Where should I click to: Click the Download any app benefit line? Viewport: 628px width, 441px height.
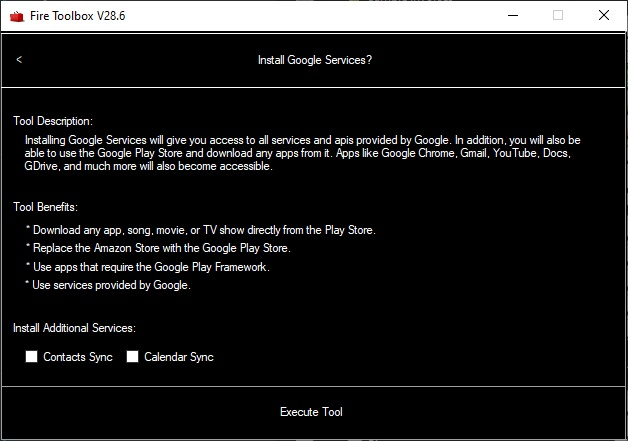coord(201,230)
